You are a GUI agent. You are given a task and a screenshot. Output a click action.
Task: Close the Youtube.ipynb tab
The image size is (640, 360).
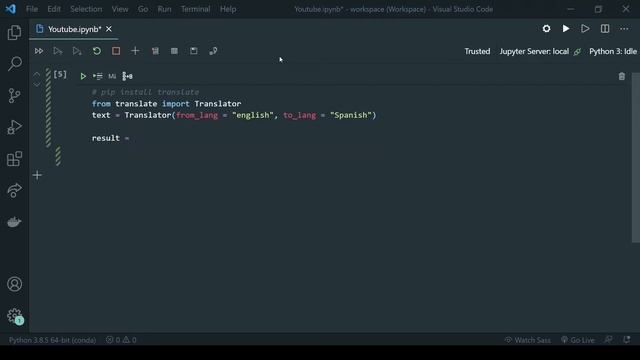point(109,29)
